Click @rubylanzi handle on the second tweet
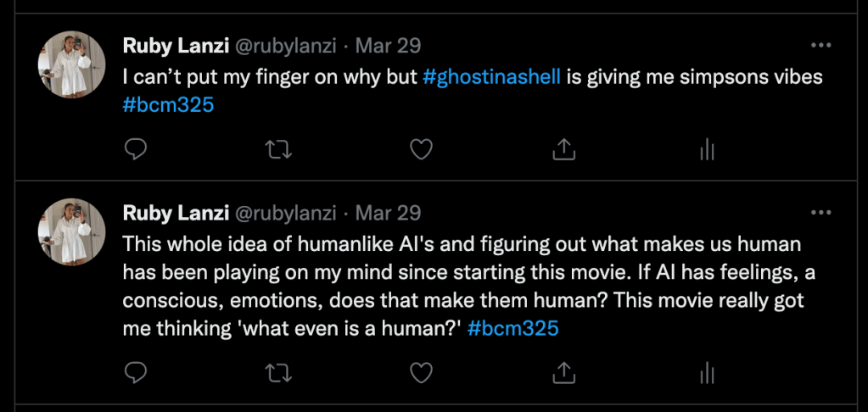The image size is (868, 412). click(285, 212)
